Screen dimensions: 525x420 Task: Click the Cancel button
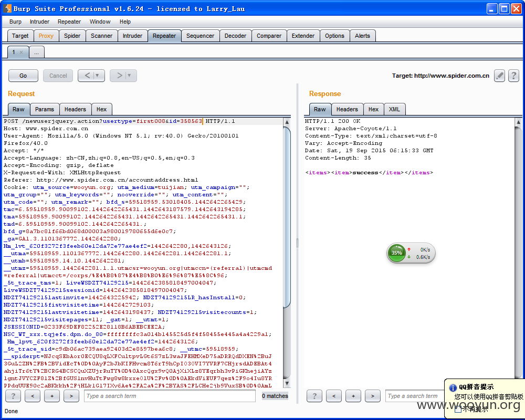(58, 76)
